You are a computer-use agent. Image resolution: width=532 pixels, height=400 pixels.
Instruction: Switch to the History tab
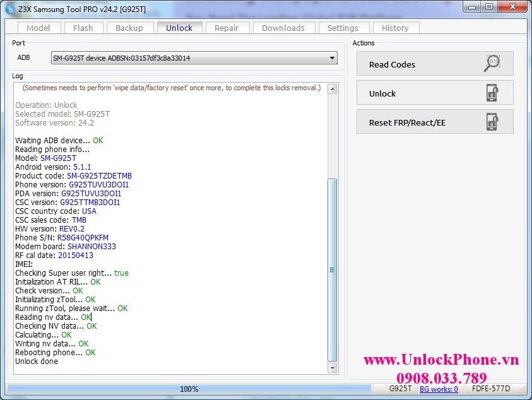pyautogui.click(x=396, y=27)
